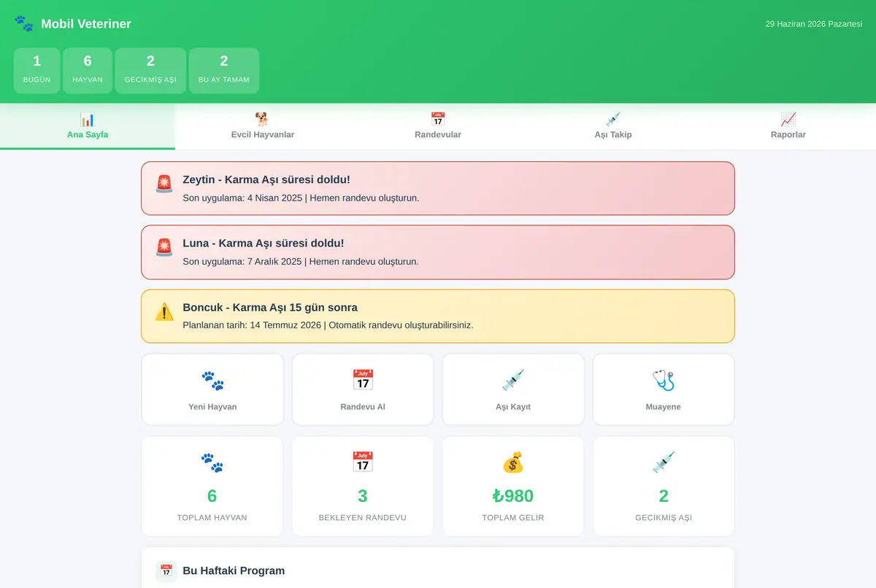
Task: View the Raporlar tab
Action: (x=788, y=126)
